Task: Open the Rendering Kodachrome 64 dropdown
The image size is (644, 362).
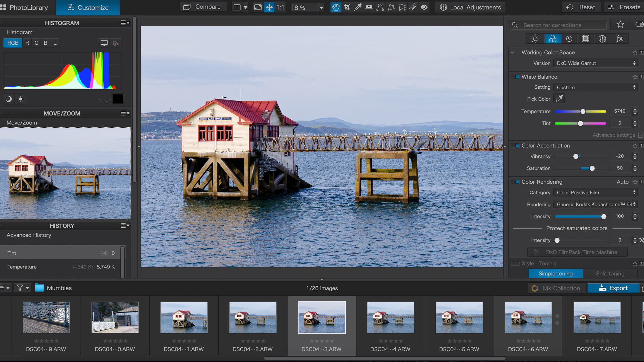Action: coord(596,204)
